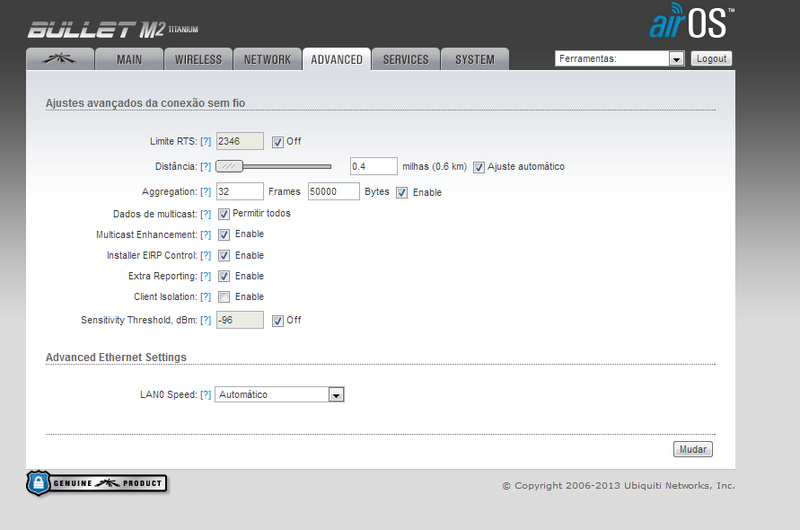Viewport: 800px width, 530px height.
Task: Open help for Limite RTS
Action: [x=206, y=141]
